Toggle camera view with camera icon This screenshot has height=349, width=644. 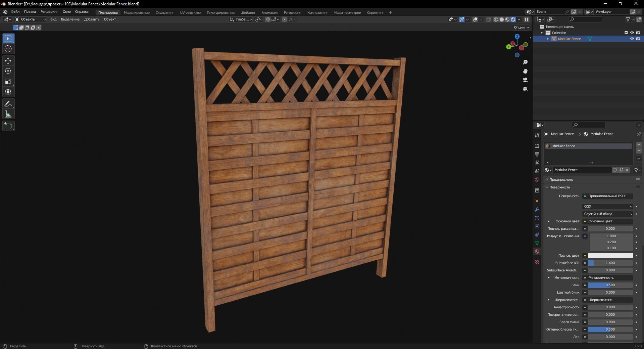[525, 80]
